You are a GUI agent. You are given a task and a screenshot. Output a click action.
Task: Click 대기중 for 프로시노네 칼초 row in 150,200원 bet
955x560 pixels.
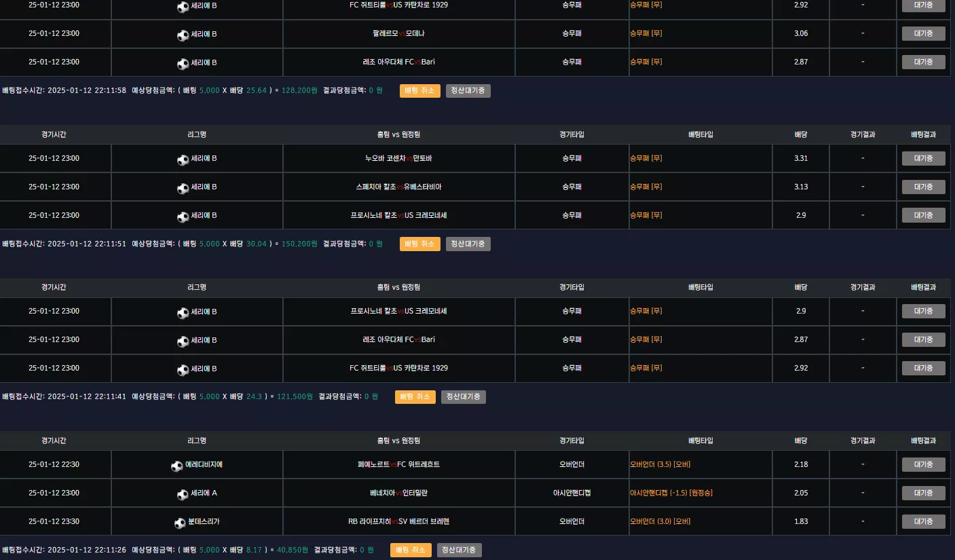[x=923, y=215]
